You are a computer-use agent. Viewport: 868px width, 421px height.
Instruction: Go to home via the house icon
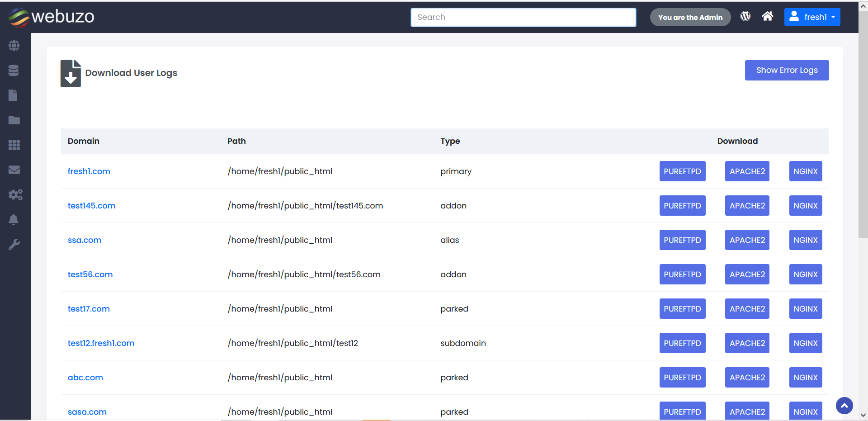click(x=767, y=17)
